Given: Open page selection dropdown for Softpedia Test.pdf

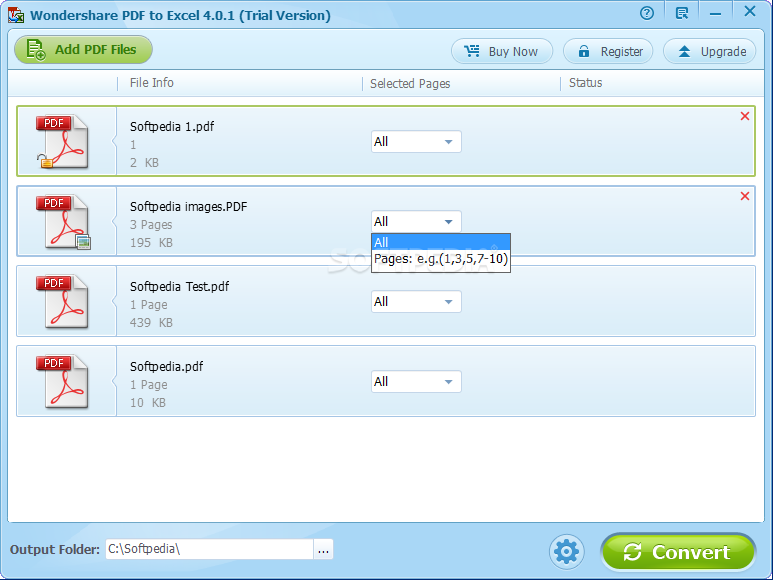Looking at the screenshot, I should coord(416,302).
